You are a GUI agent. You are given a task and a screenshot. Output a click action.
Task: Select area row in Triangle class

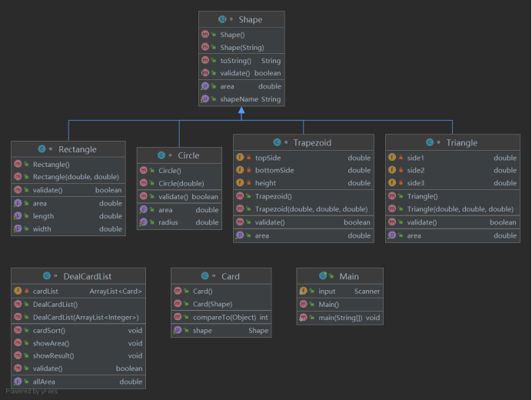coord(453,235)
